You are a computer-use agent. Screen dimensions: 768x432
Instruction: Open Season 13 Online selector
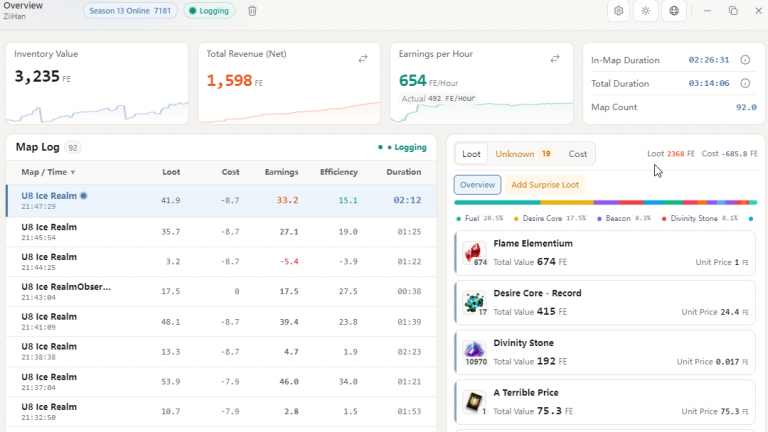(x=130, y=11)
